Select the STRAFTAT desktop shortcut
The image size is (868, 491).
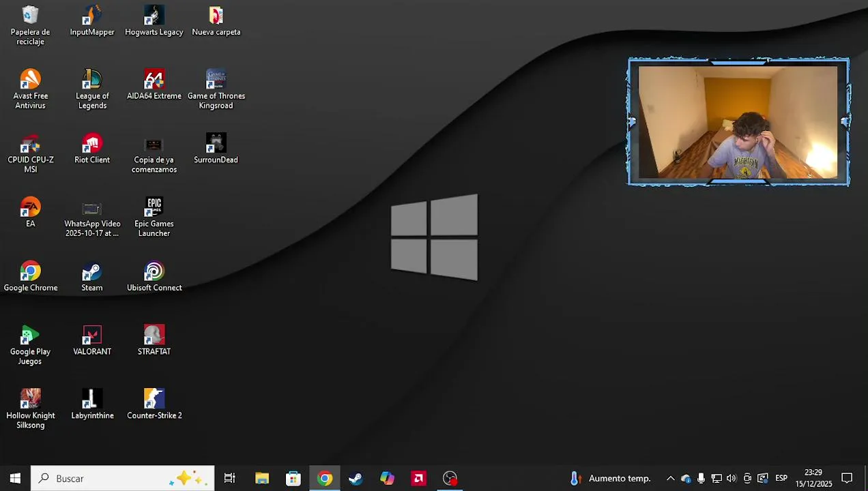click(x=154, y=341)
